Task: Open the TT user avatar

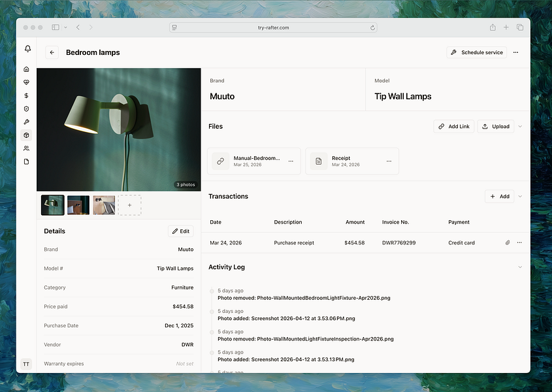Action: click(26, 364)
